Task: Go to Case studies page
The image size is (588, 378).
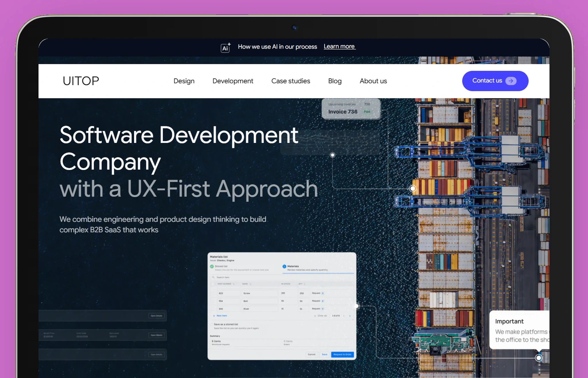Action: pos(291,81)
